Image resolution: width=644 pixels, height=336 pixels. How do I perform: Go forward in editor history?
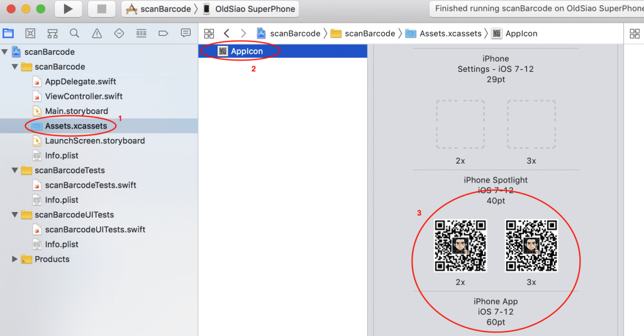click(x=243, y=33)
